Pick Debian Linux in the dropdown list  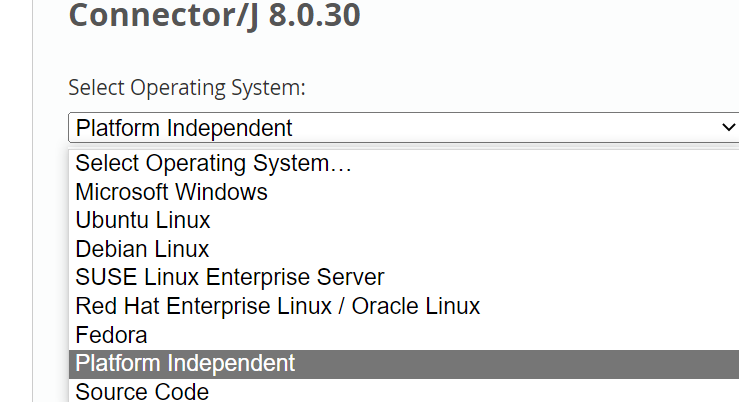coord(142,249)
